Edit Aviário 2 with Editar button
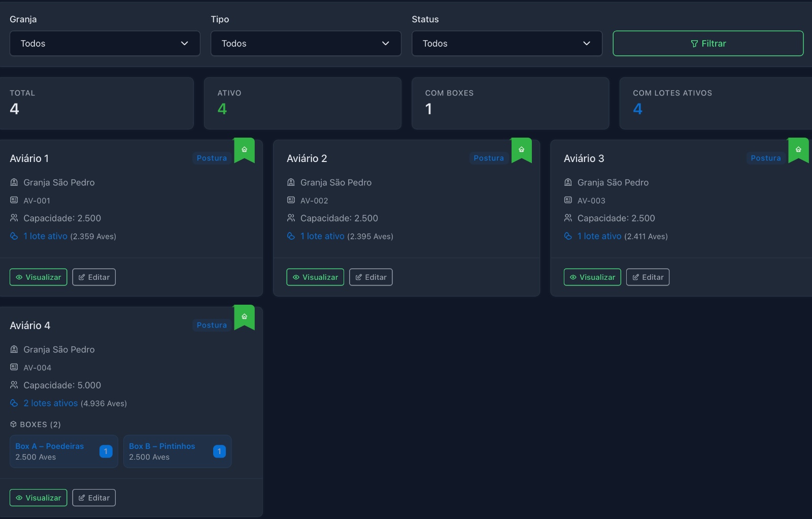The height and width of the screenshot is (519, 812). pyautogui.click(x=370, y=277)
